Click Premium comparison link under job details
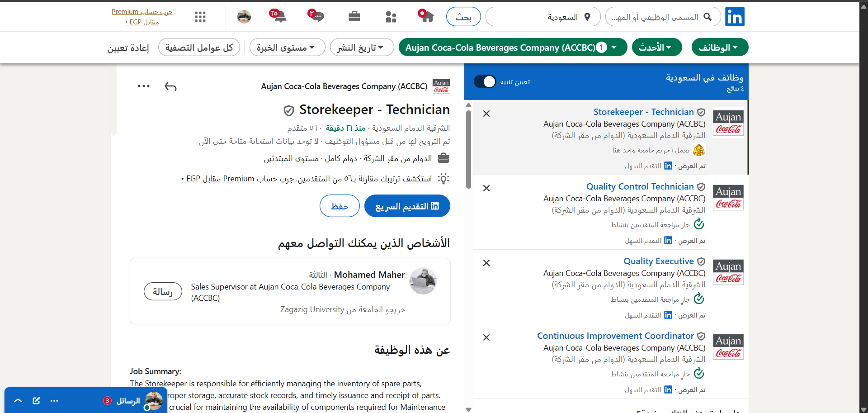 click(237, 179)
